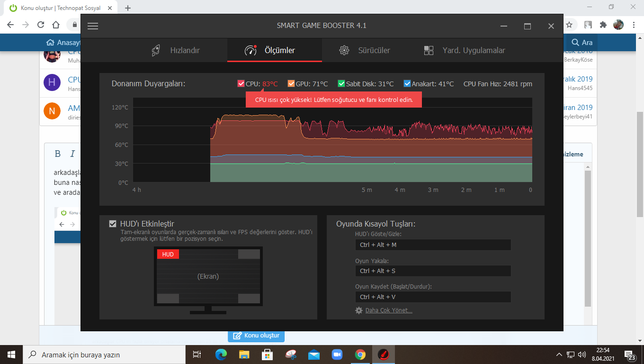Open Microsoft Store from the taskbar

(267, 355)
